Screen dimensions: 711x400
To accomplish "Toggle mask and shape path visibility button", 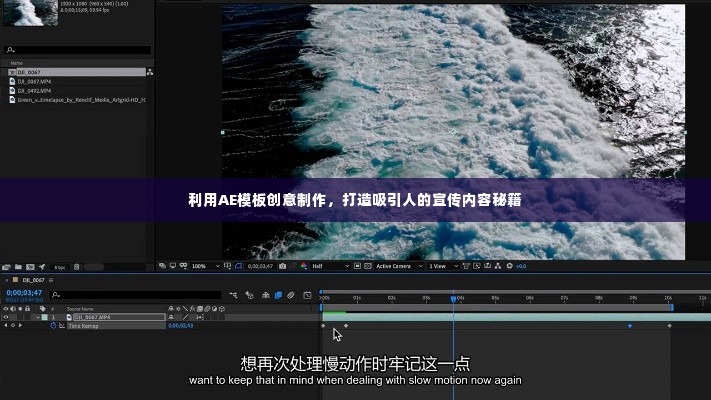I will (239, 266).
